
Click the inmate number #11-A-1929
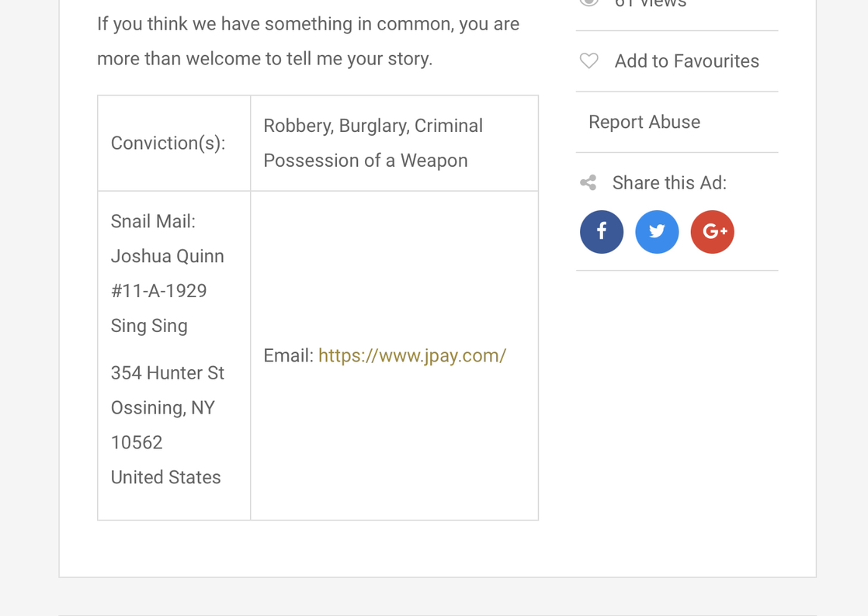pos(159,291)
